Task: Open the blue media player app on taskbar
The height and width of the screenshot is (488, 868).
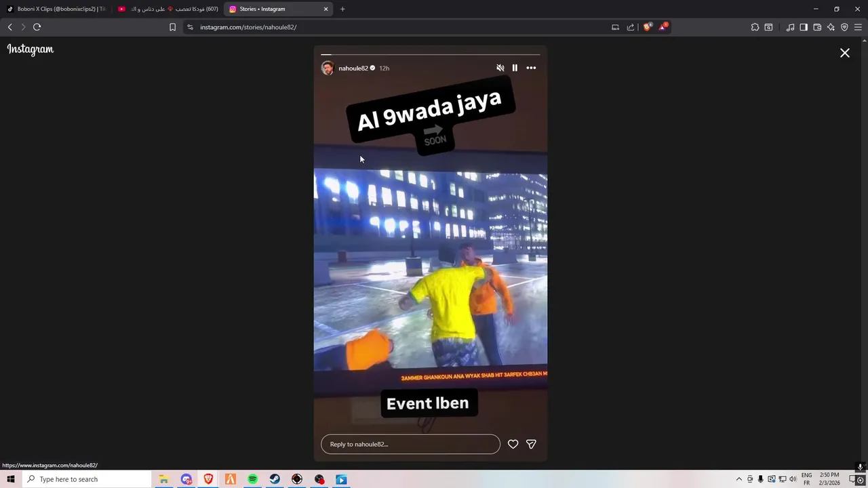Action: tap(341, 479)
